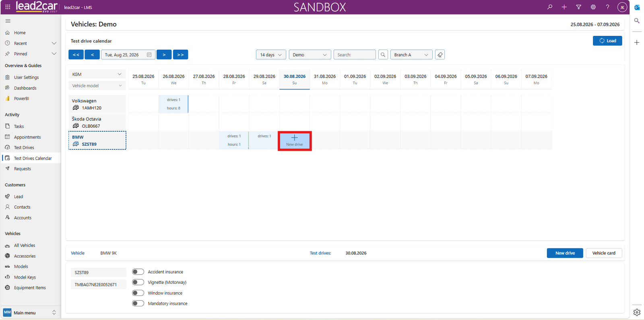
Task: Open the help question mark icon
Action: [x=608, y=7]
